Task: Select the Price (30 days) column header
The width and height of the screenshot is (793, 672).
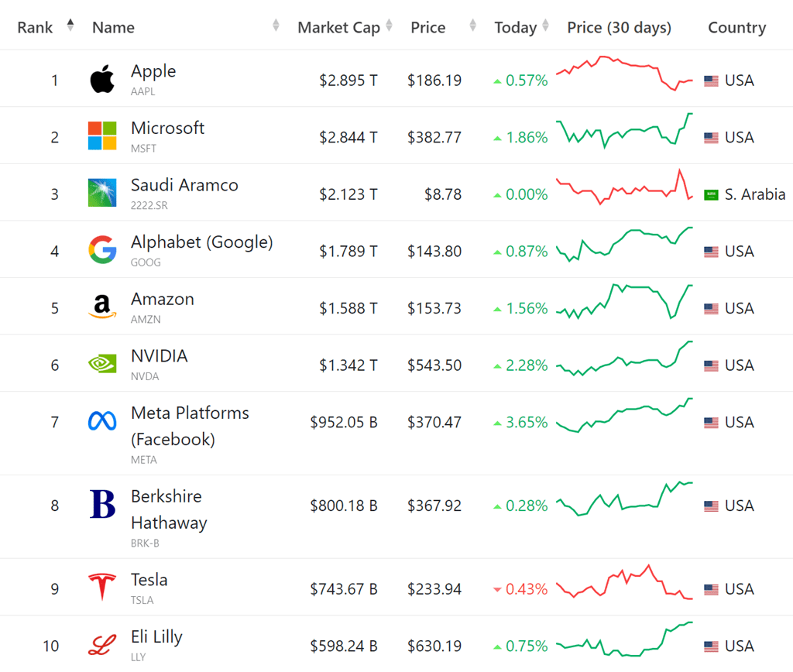Action: 619,27
